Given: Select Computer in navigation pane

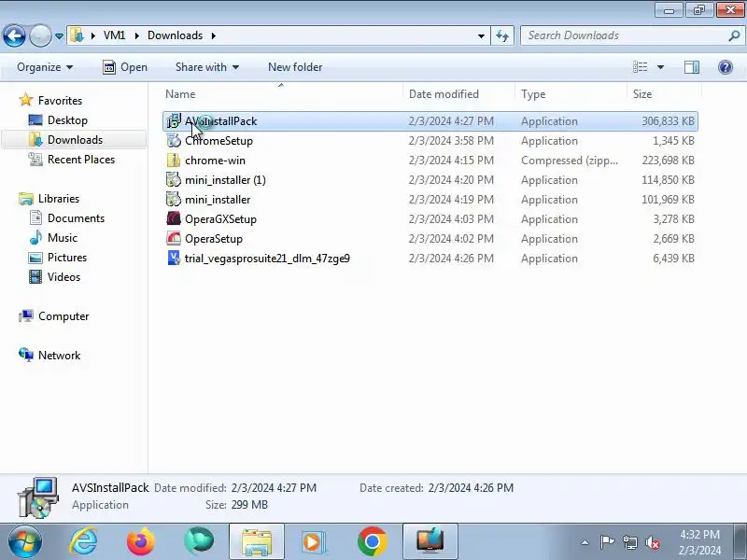Looking at the screenshot, I should pos(63,316).
